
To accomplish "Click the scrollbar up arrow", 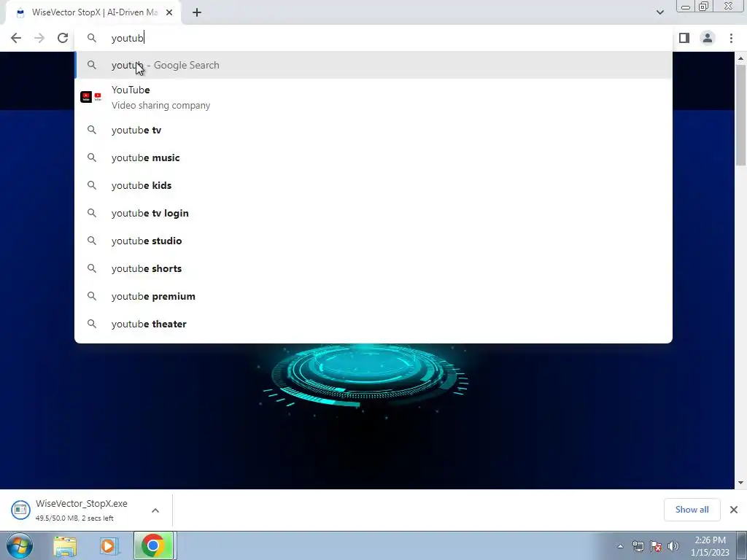I will pyautogui.click(x=740, y=58).
